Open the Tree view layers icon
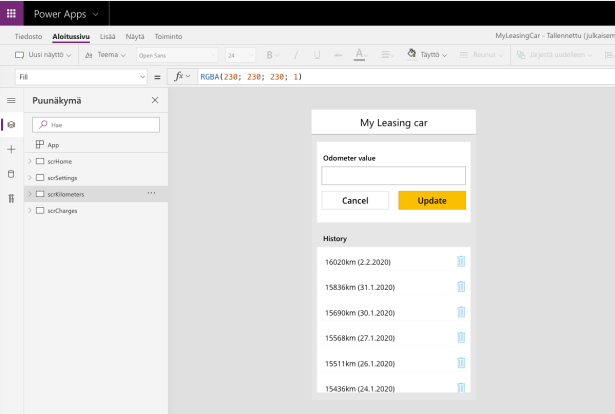 [x=11, y=125]
